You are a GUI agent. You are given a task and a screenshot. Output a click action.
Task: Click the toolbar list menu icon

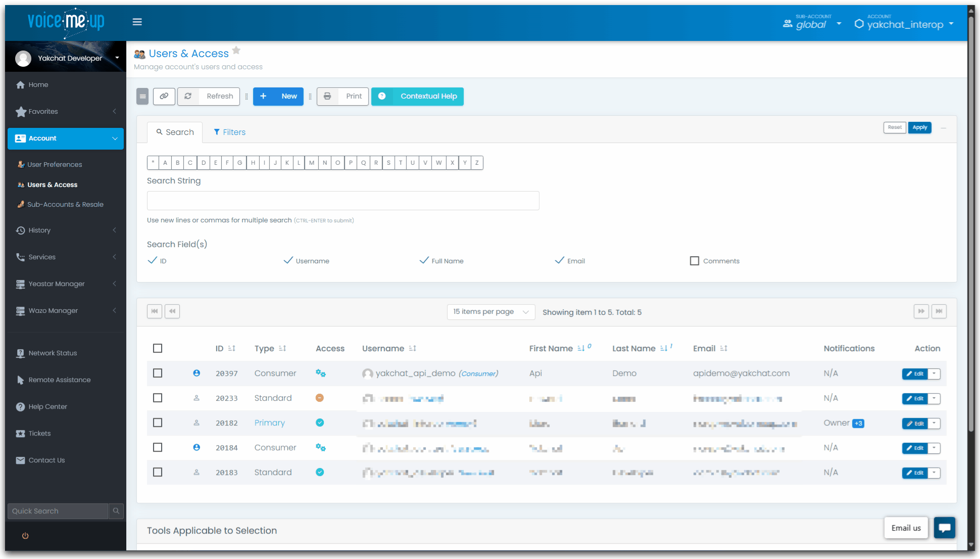pyautogui.click(x=142, y=96)
